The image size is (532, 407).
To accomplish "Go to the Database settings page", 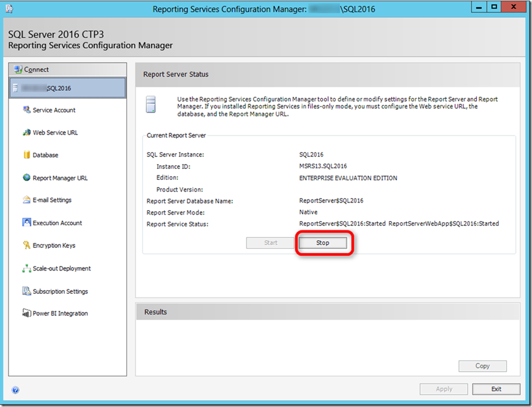I will coord(45,155).
